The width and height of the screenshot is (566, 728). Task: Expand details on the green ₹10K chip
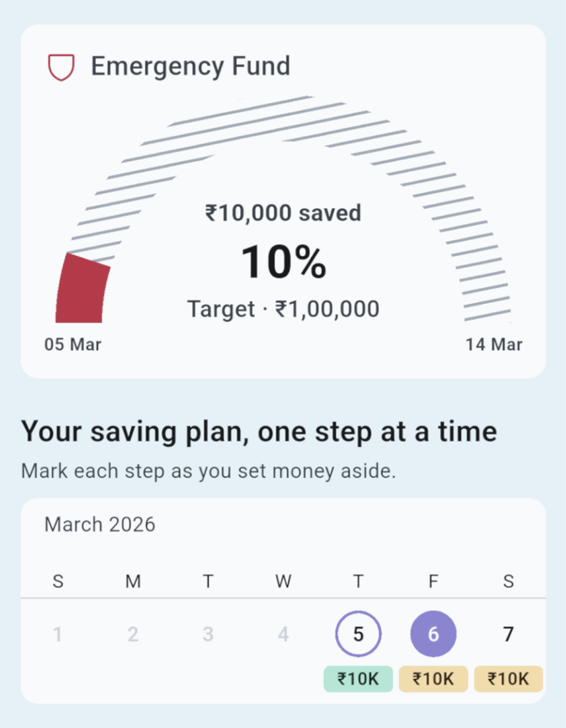358,679
